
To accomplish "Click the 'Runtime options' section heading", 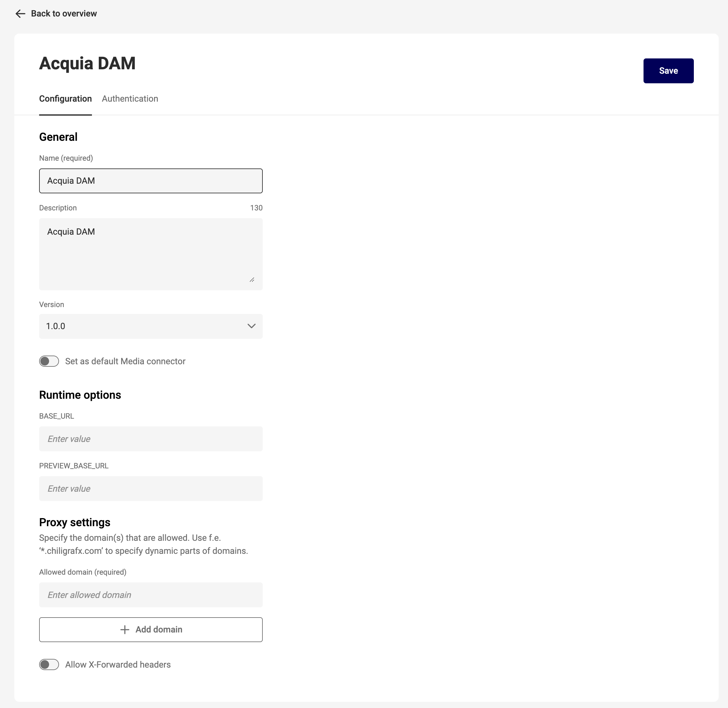I will pos(80,395).
